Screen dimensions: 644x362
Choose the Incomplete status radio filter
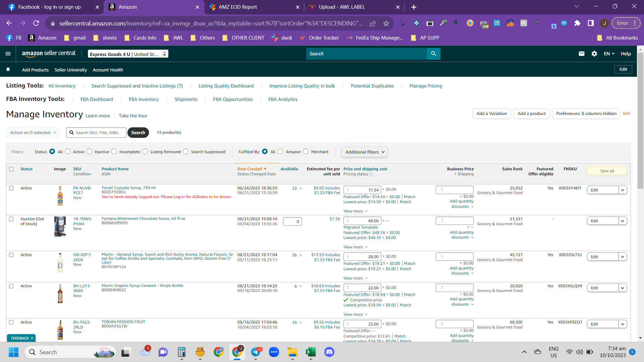point(114,152)
